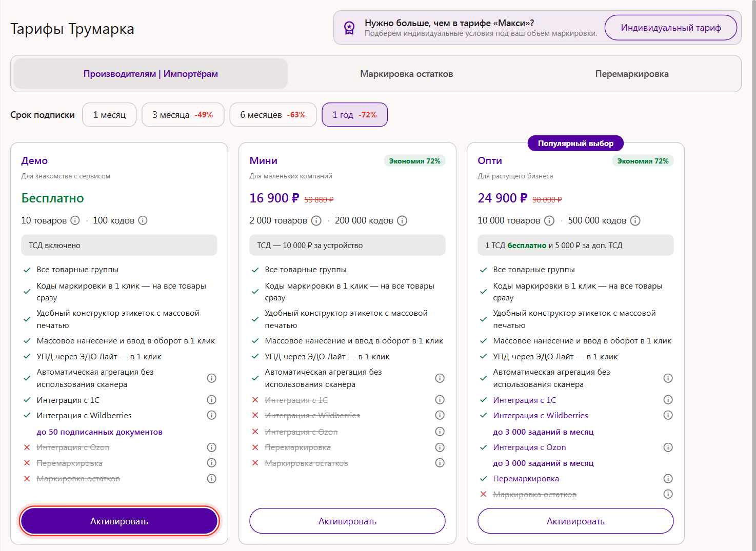Open info for Мини Интеграция с 1С

[440, 400]
